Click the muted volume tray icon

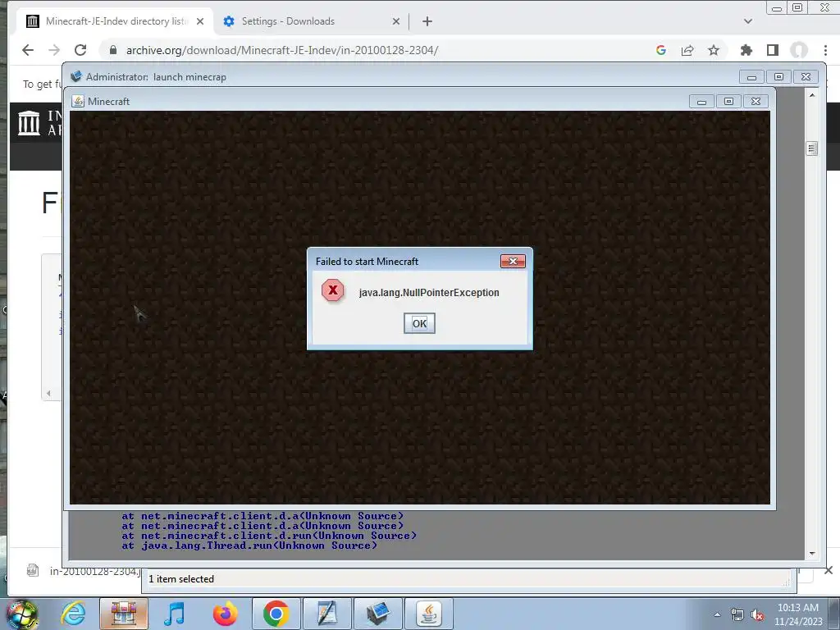click(x=757, y=614)
